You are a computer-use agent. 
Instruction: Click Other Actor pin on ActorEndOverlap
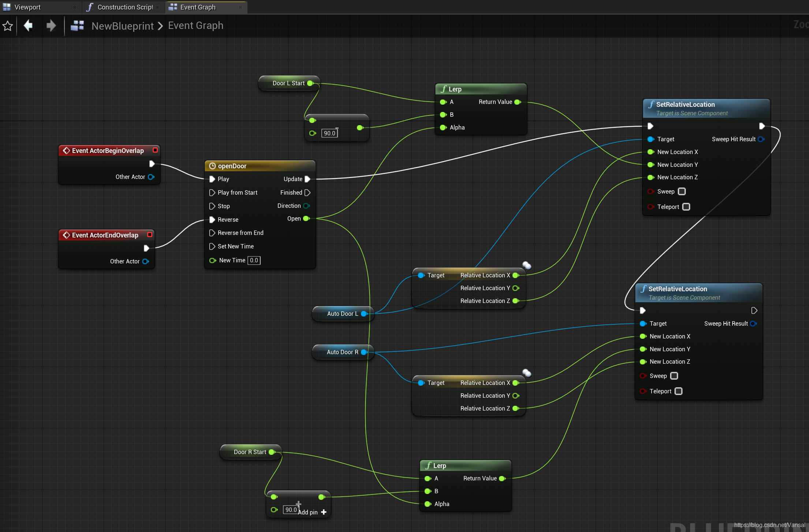pos(145,261)
